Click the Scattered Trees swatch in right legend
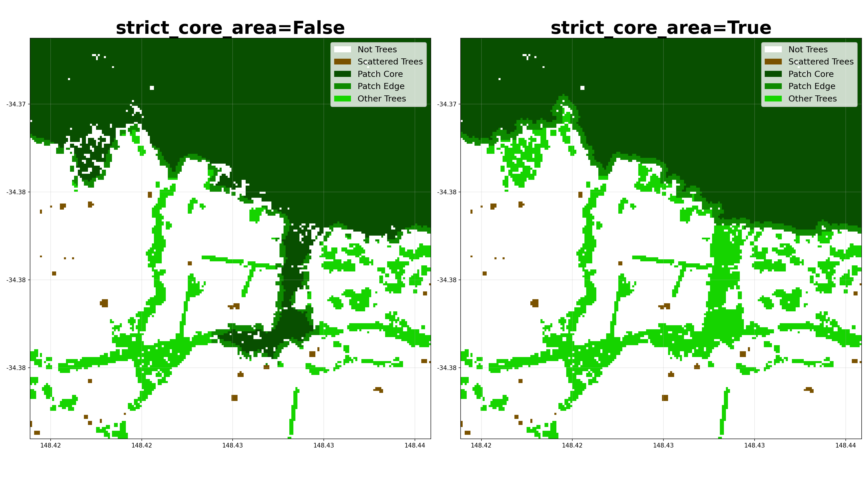 773,62
